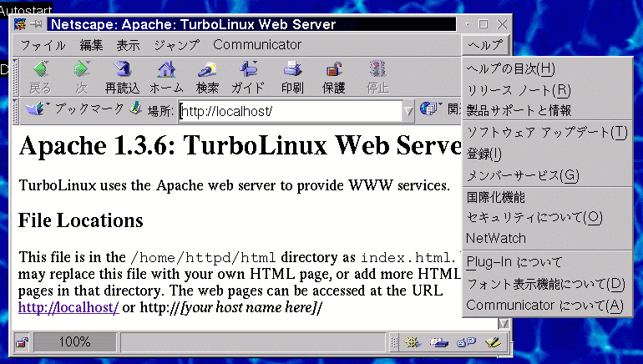Select 登録(I) menu item

548,154
